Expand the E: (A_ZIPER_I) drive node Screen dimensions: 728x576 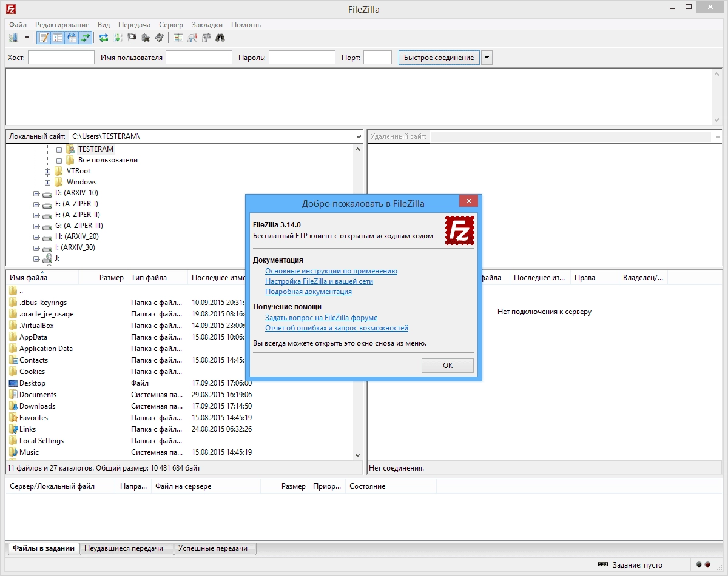[x=36, y=204]
